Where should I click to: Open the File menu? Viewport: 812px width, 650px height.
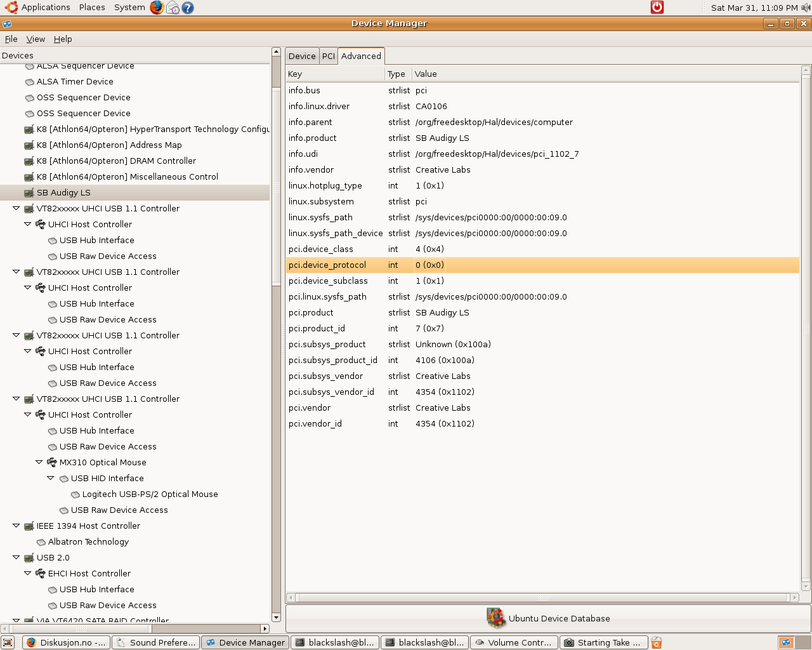(x=11, y=39)
